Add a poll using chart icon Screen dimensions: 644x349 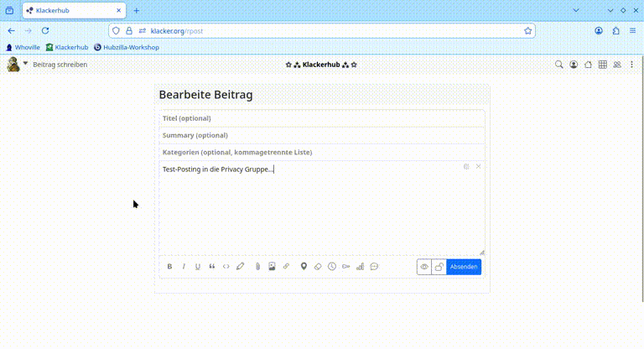pos(361,267)
